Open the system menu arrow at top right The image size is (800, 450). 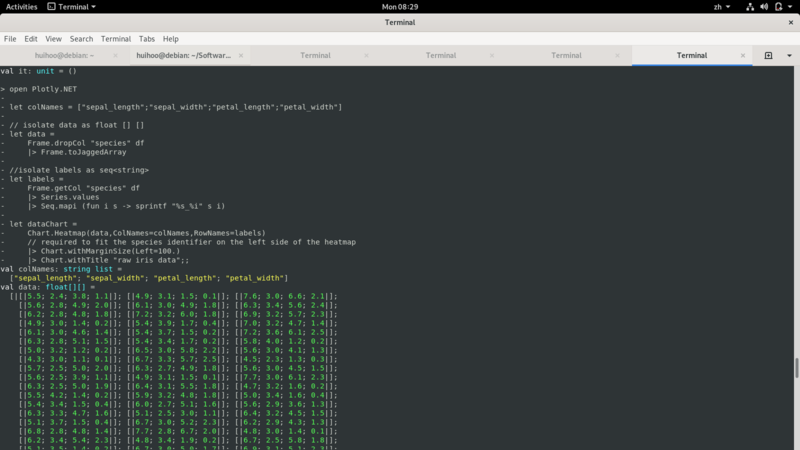pyautogui.click(x=790, y=7)
